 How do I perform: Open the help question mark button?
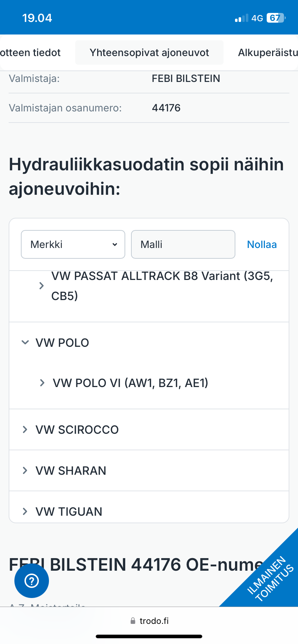point(32,581)
